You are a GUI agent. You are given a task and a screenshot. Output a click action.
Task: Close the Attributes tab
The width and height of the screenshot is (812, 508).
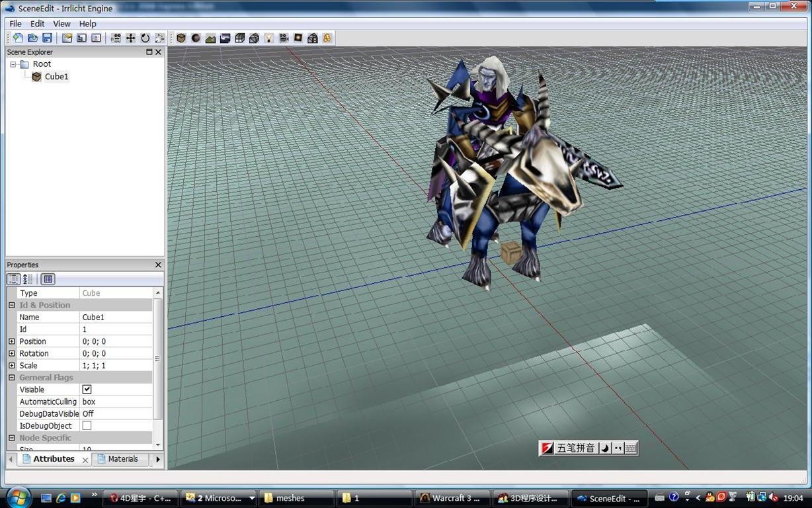tap(85, 460)
